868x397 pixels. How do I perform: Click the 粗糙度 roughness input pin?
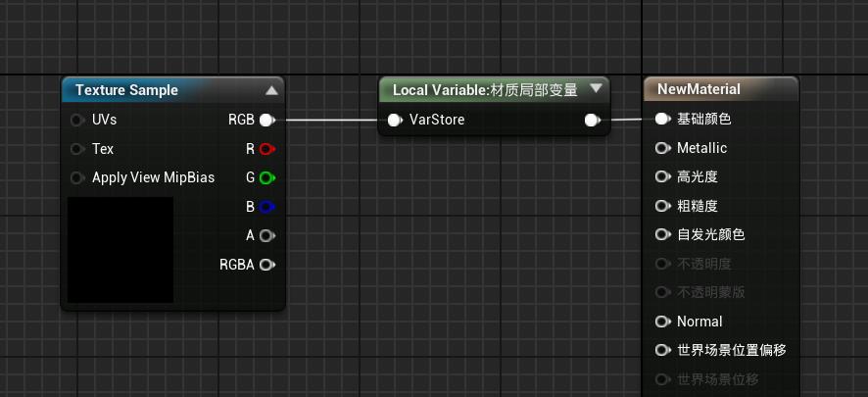coord(662,206)
